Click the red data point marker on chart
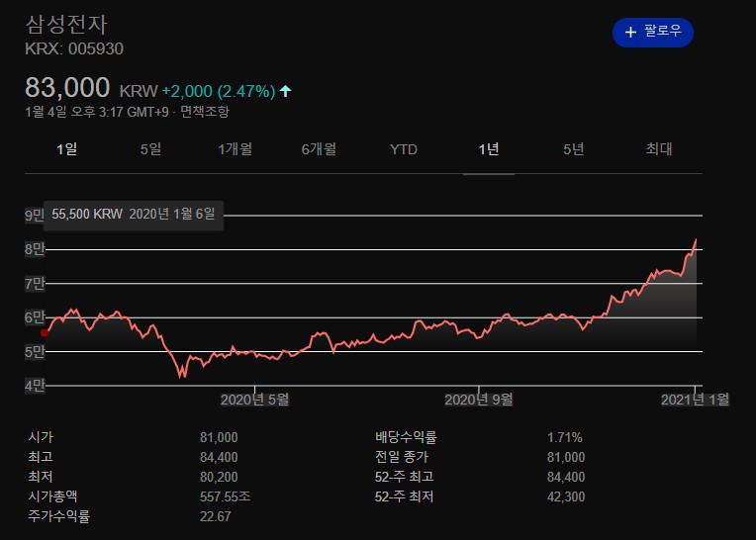The width and height of the screenshot is (756, 540). pyautogui.click(x=45, y=333)
